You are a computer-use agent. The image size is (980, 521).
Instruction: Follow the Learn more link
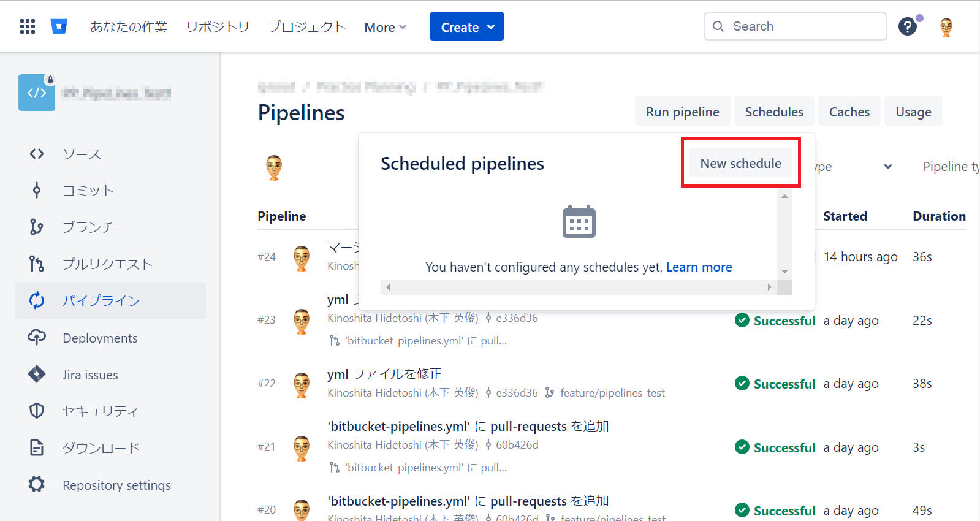point(699,267)
